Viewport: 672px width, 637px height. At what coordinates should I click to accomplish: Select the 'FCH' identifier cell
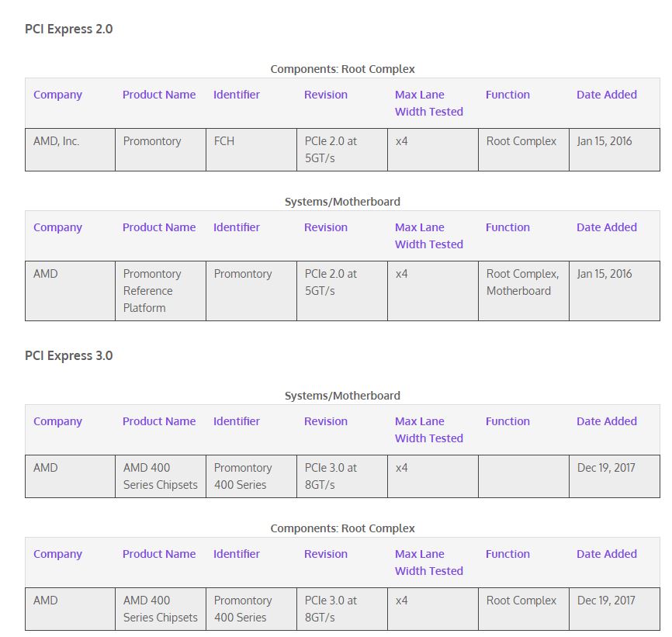pyautogui.click(x=251, y=150)
